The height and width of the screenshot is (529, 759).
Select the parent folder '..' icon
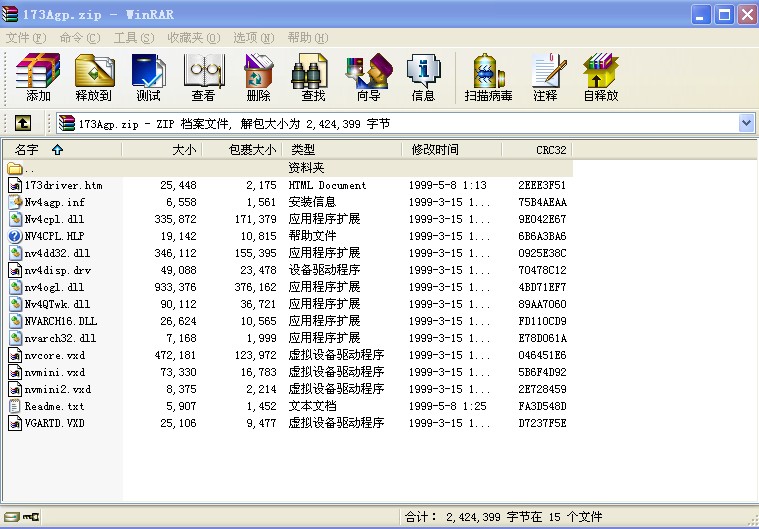[15, 168]
